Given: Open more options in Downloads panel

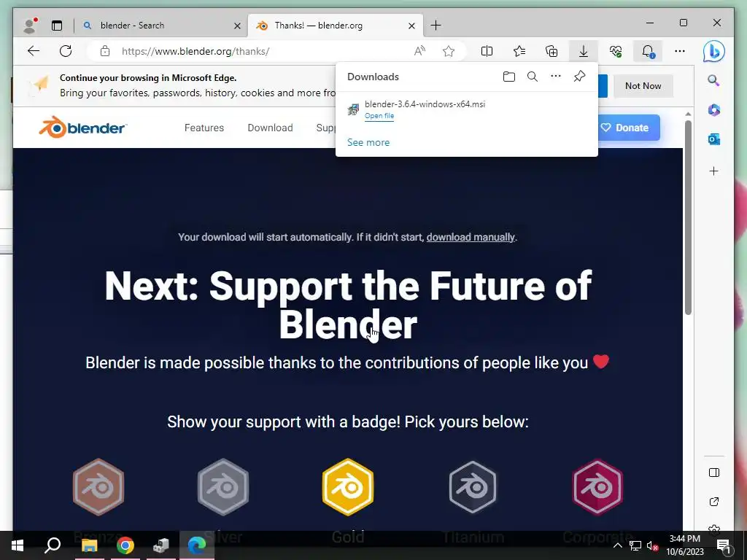Looking at the screenshot, I should pyautogui.click(x=555, y=76).
